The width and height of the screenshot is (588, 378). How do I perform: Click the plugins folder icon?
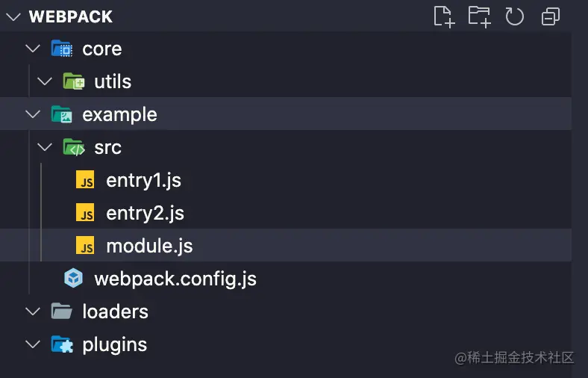(x=61, y=344)
